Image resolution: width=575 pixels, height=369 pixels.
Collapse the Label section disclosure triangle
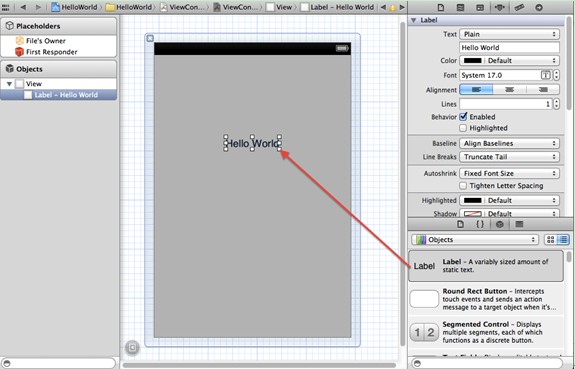(414, 20)
